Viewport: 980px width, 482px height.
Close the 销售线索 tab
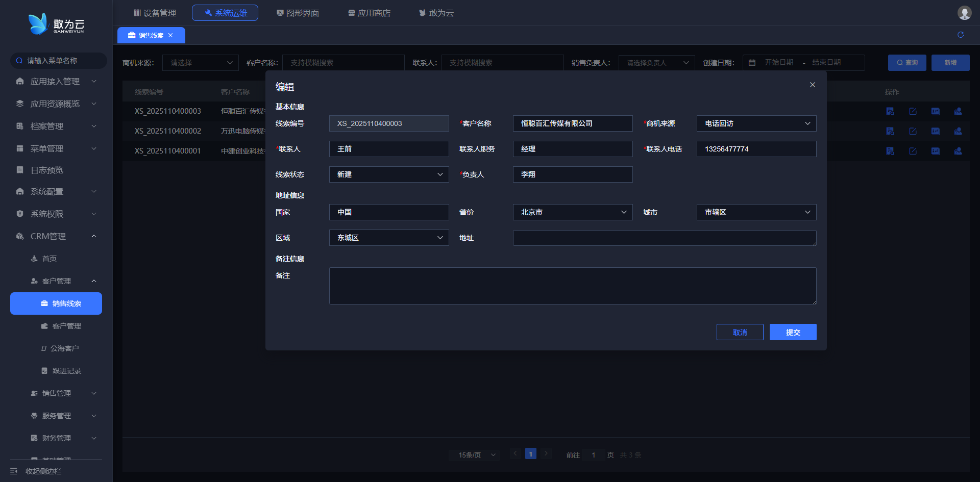170,35
